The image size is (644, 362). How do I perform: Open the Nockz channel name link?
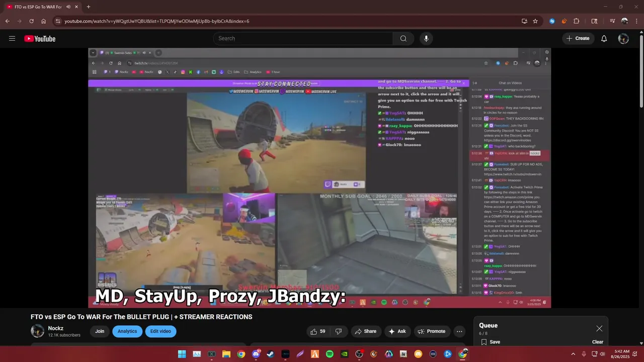55,328
